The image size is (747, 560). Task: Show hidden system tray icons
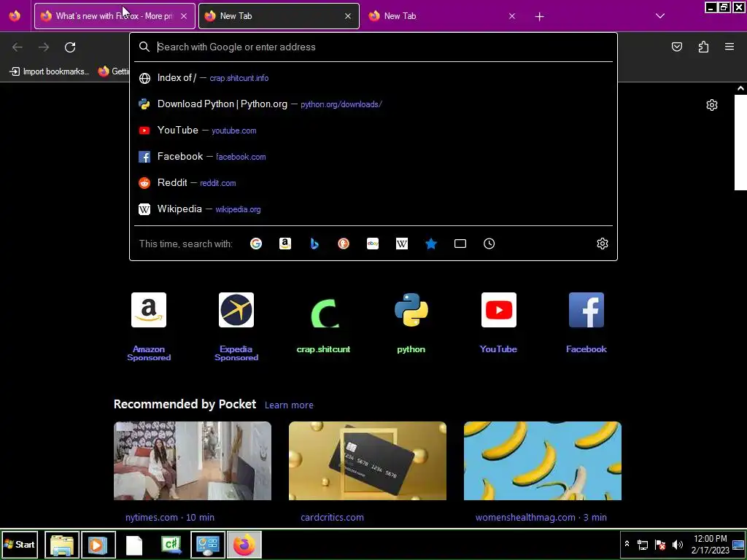pos(627,544)
